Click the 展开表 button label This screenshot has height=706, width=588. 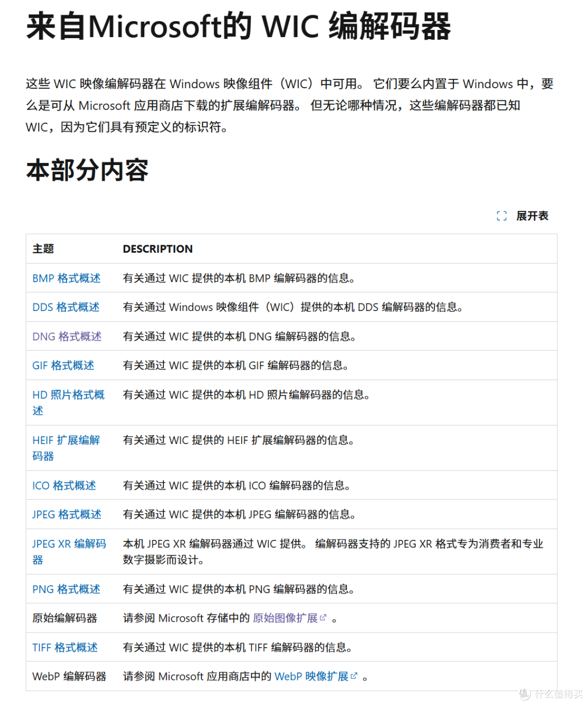pyautogui.click(x=532, y=216)
